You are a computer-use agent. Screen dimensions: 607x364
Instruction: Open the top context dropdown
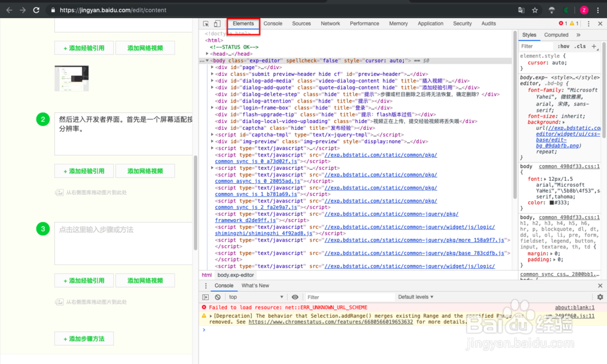tap(256, 297)
